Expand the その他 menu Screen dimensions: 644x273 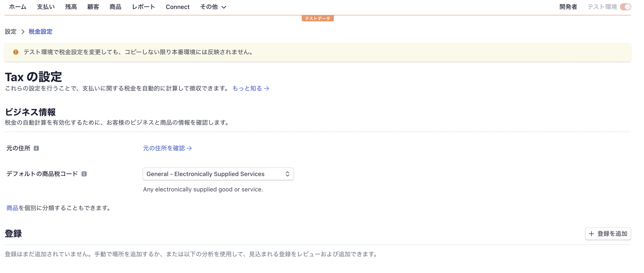tap(213, 7)
